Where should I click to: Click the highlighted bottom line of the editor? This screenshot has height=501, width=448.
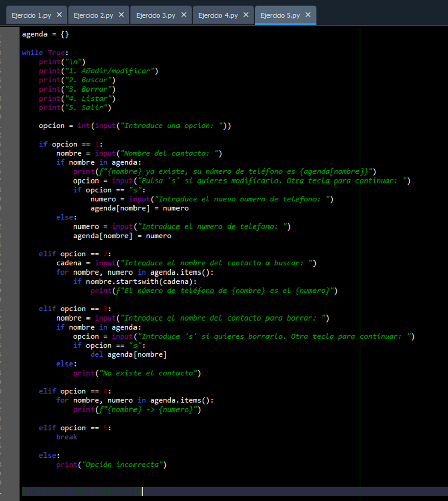coord(81,491)
